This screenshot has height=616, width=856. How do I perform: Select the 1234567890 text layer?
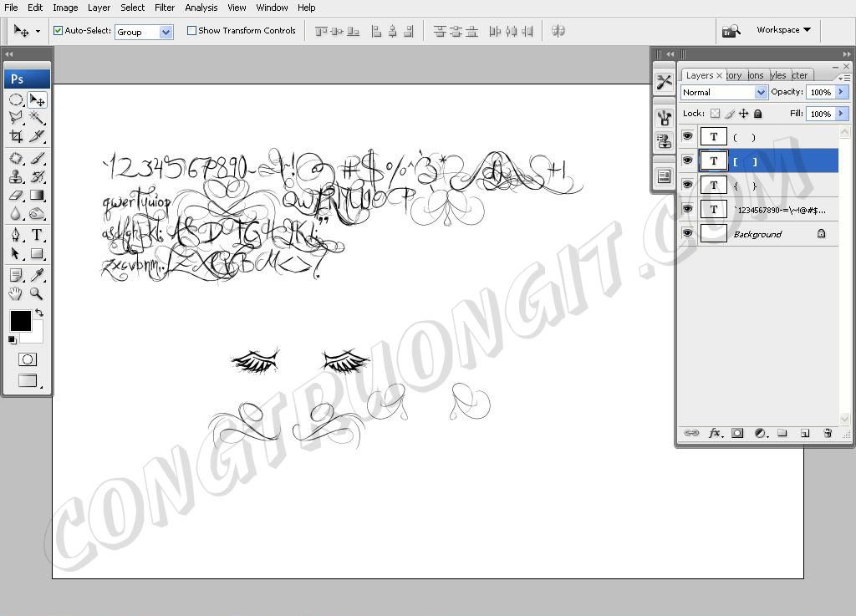(777, 210)
